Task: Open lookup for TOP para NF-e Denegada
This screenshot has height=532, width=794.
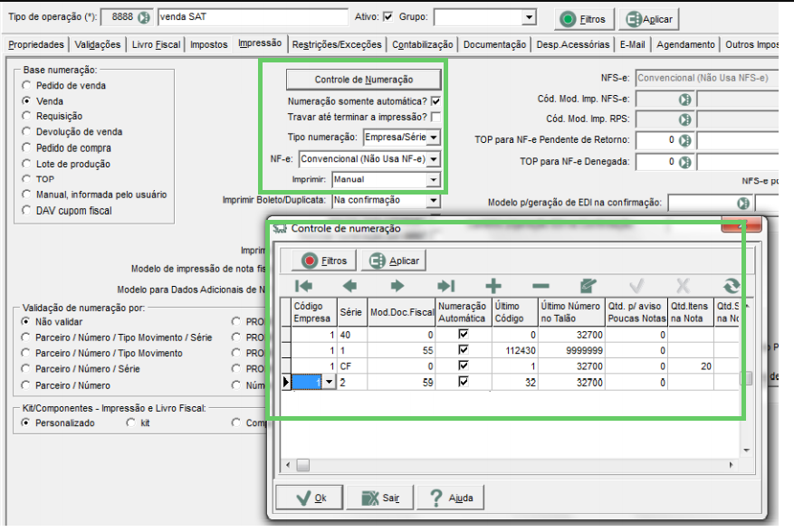Action: point(684,162)
